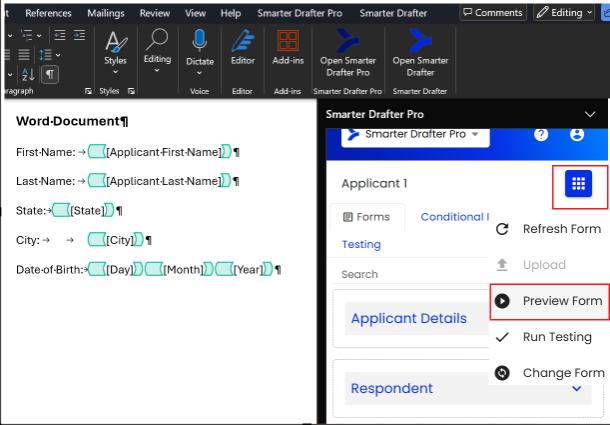Open the Mailings ribbon tab
Screen dimensions: 610x425
pyautogui.click(x=106, y=13)
